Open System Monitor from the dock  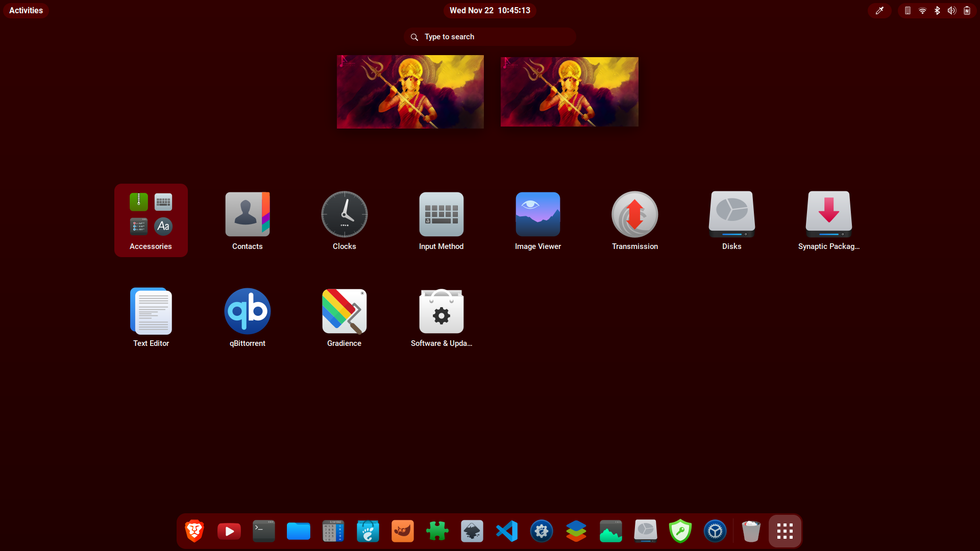[611, 531]
